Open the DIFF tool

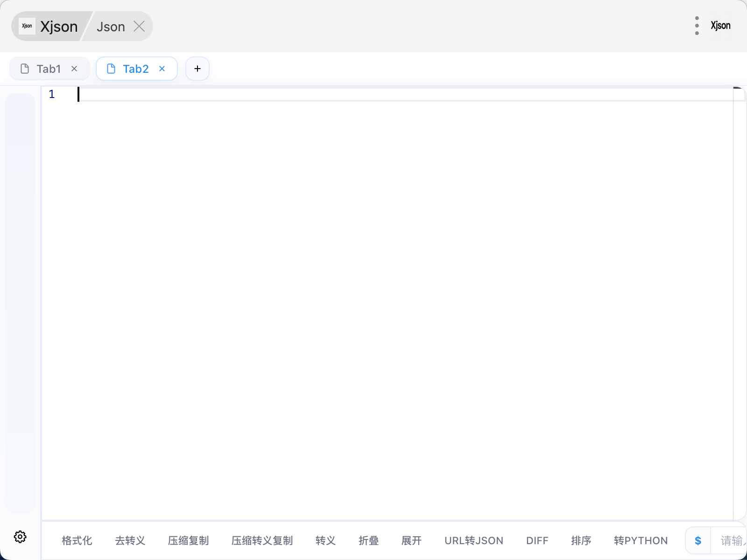(537, 540)
